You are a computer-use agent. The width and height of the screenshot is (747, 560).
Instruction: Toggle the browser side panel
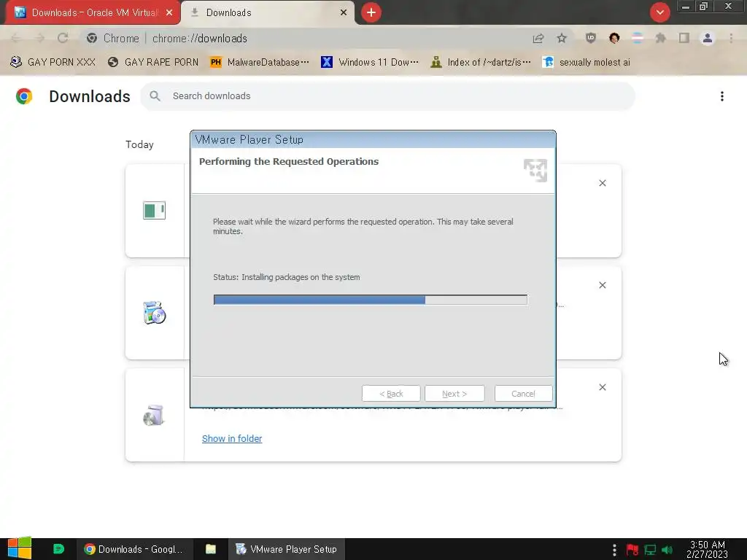click(684, 38)
